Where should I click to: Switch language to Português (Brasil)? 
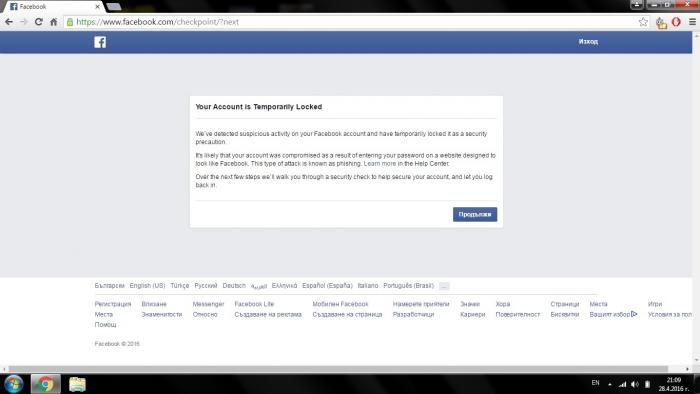click(x=408, y=286)
